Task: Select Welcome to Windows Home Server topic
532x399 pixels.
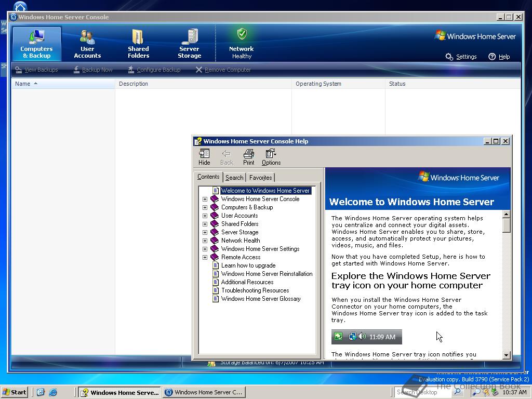Action: click(265, 191)
